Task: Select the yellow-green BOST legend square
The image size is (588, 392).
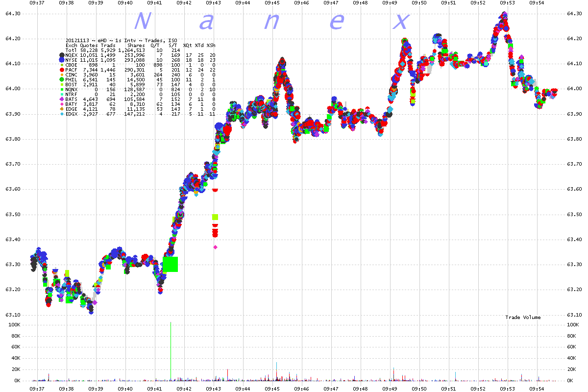Action: pos(61,84)
